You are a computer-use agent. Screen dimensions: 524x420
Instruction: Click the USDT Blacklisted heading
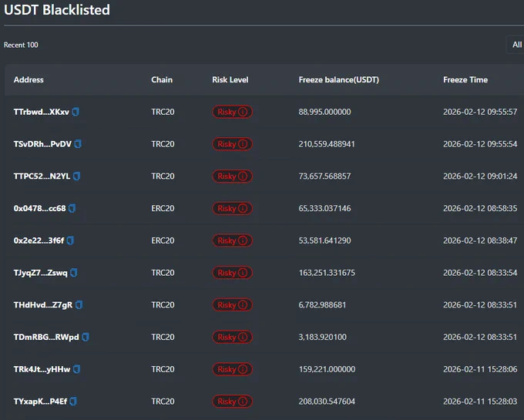[x=57, y=10]
